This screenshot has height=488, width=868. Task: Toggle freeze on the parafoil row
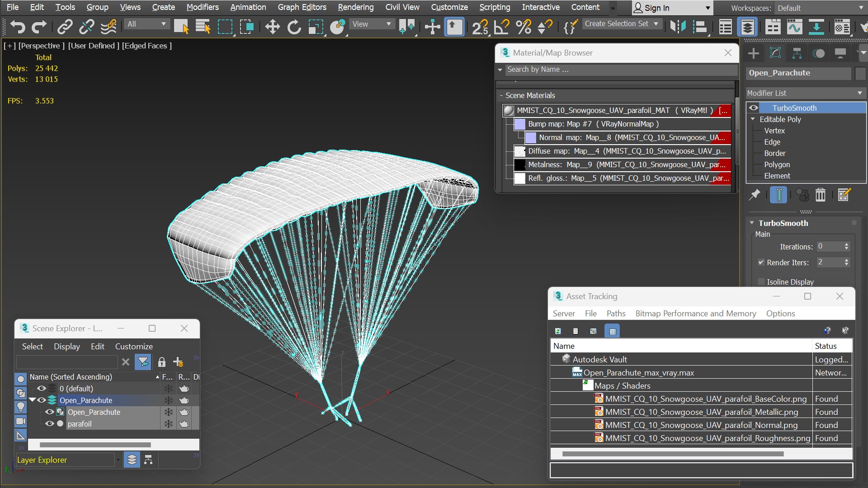point(168,423)
